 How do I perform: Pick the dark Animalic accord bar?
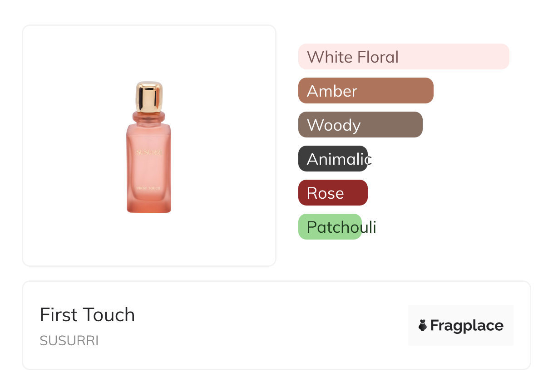click(332, 159)
